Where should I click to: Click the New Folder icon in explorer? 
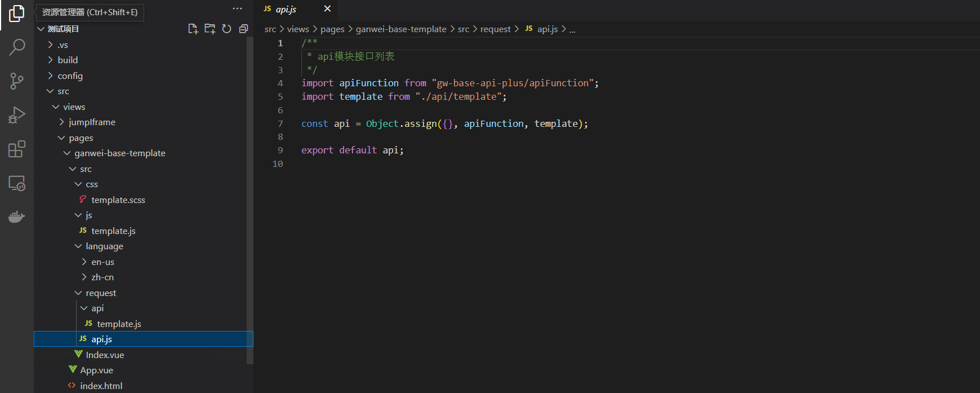[x=210, y=29]
